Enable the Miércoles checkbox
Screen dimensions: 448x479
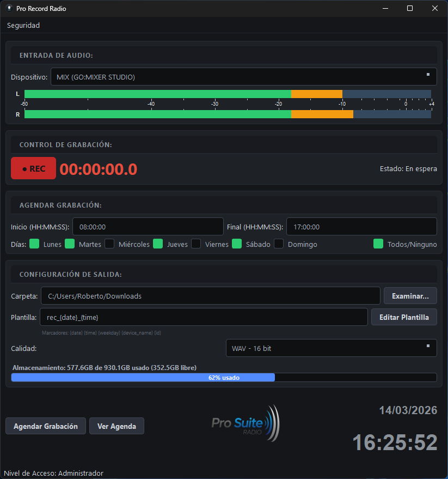(x=109, y=244)
